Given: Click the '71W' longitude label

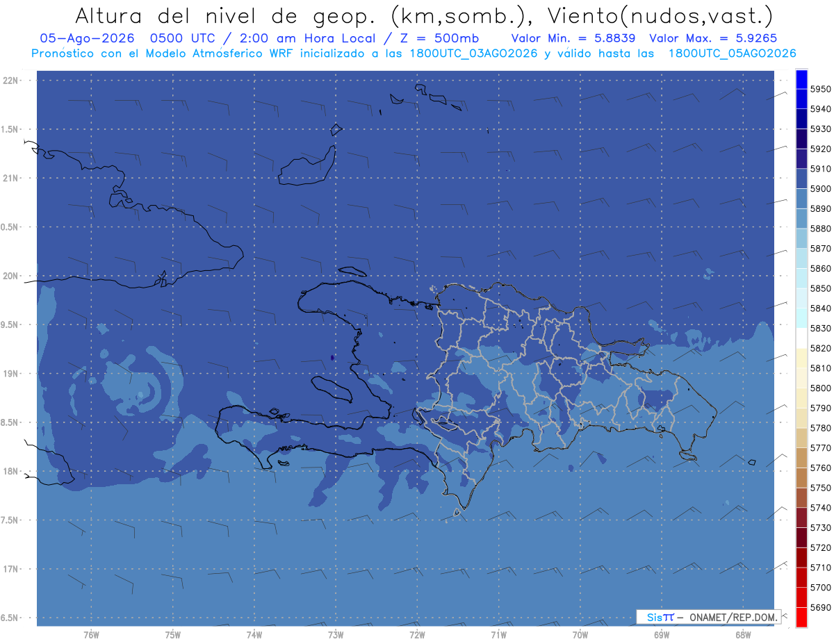Looking at the screenshot, I should point(498,635).
